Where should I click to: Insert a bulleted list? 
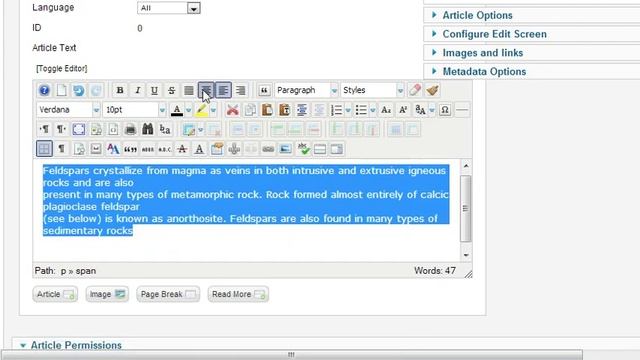pyautogui.click(x=361, y=110)
